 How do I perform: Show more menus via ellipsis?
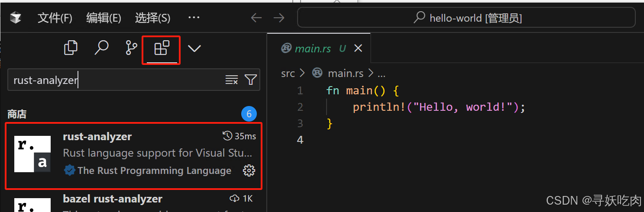point(194,17)
